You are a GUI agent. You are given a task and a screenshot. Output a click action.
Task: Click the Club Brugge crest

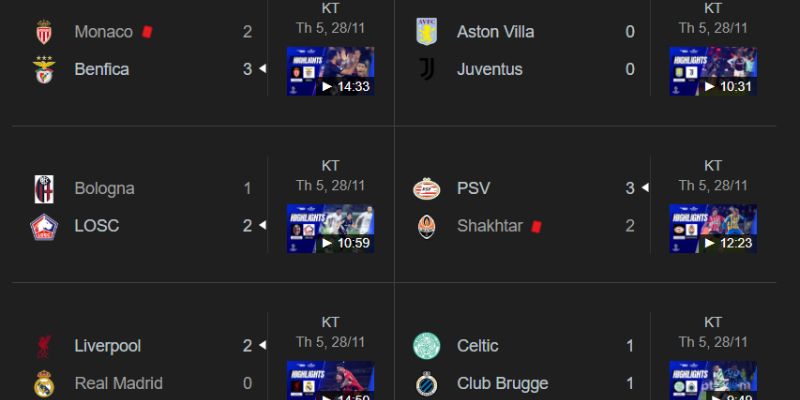tap(427, 384)
